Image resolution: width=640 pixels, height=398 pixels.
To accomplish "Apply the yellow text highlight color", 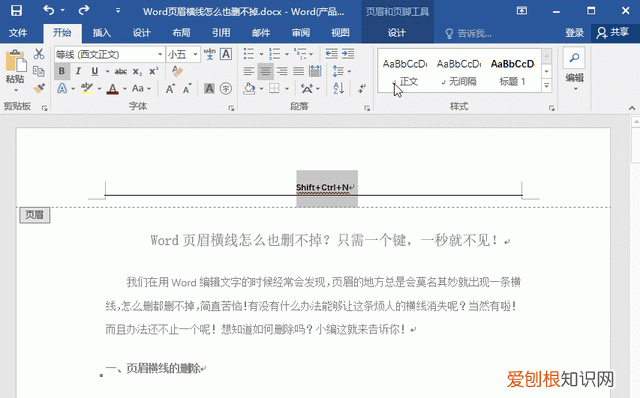I will [87, 89].
